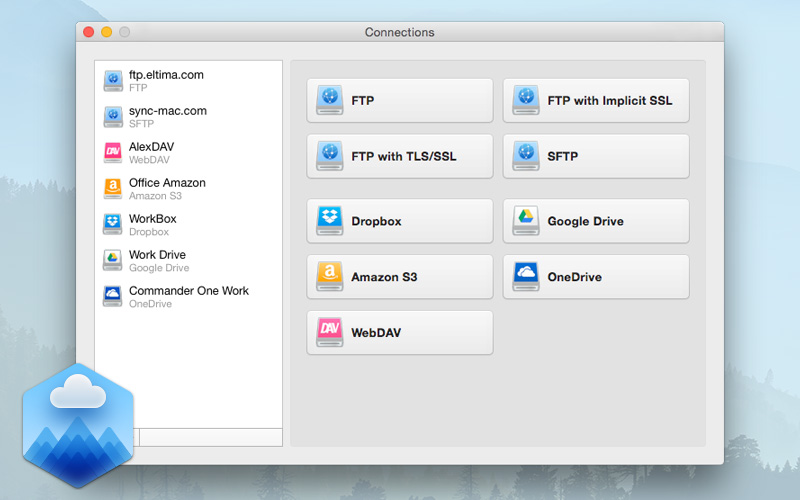Image resolution: width=800 pixels, height=500 pixels.
Task: Choose the WorkBox connection entry
Action: (x=188, y=224)
